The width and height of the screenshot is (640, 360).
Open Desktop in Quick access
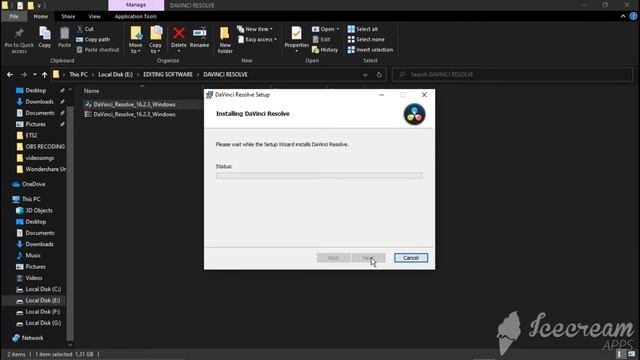tap(36, 91)
